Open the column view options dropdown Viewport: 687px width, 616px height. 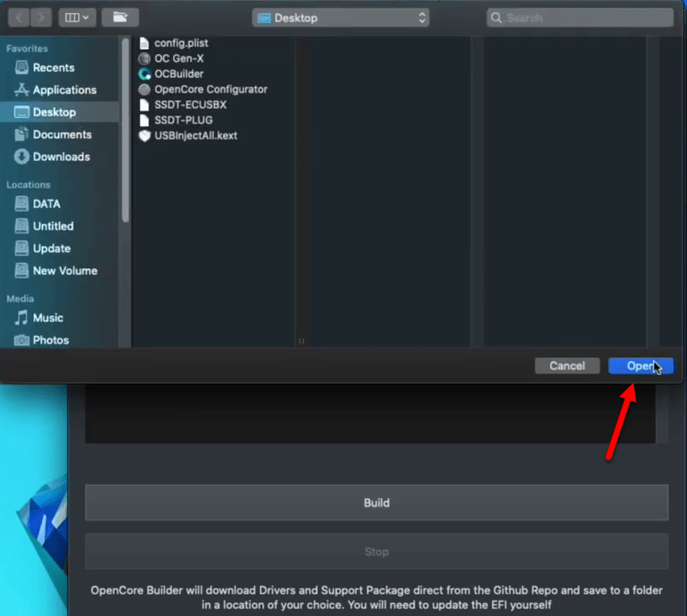click(x=77, y=18)
